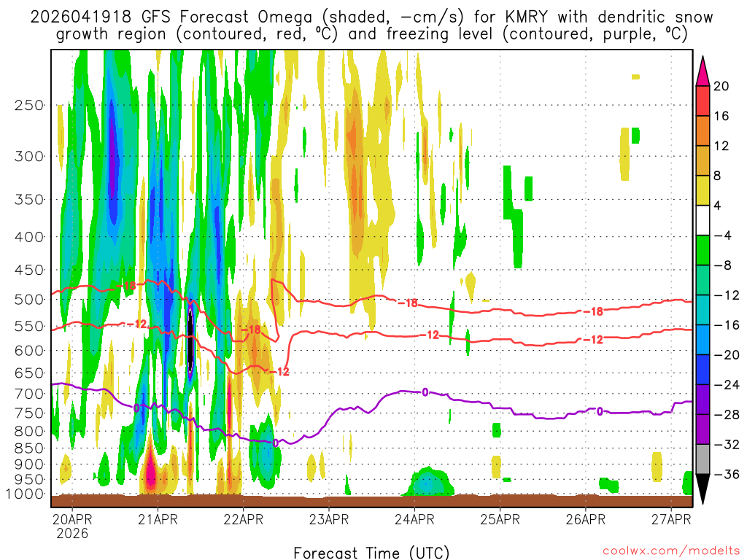Click the pink upward arrow atop the colorbar
Viewport: 747px width, 560px height.
point(703,71)
